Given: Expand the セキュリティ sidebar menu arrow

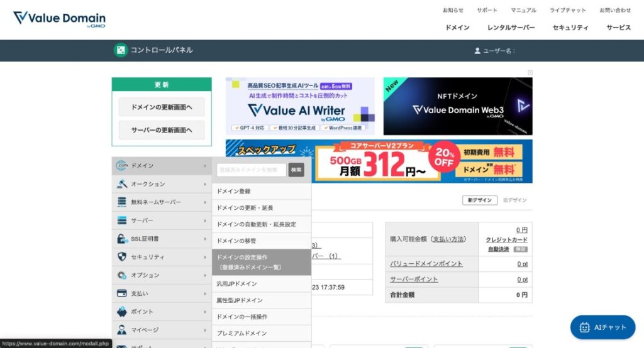Looking at the screenshot, I should [x=205, y=258].
